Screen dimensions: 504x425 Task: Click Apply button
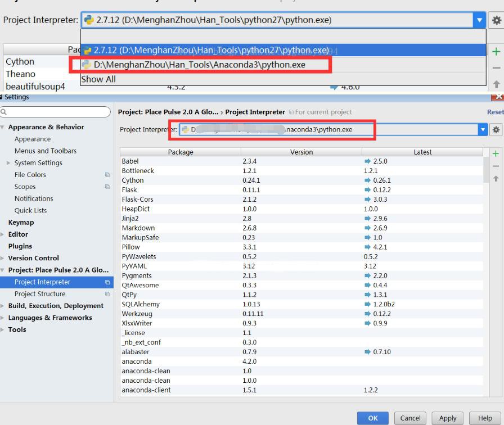point(447,418)
